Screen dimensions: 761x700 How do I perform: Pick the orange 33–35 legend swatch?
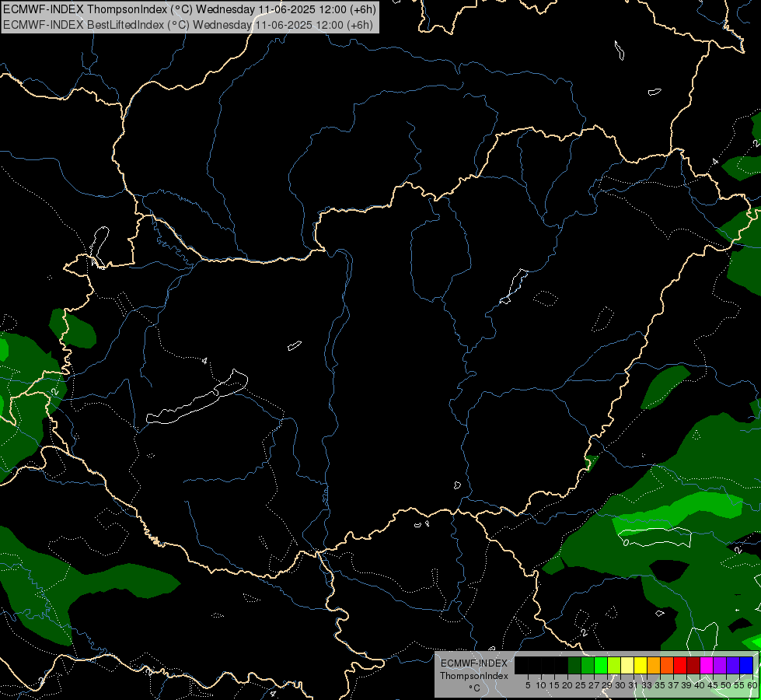pos(654,665)
